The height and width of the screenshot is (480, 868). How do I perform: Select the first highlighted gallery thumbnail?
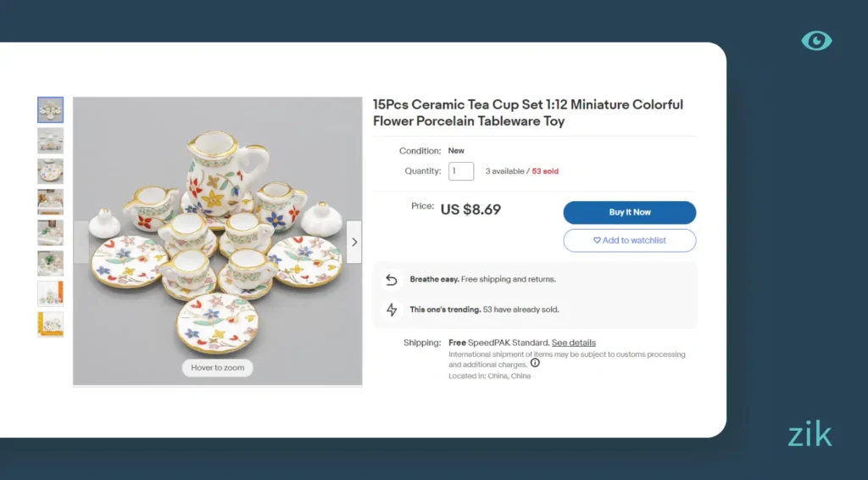[50, 109]
